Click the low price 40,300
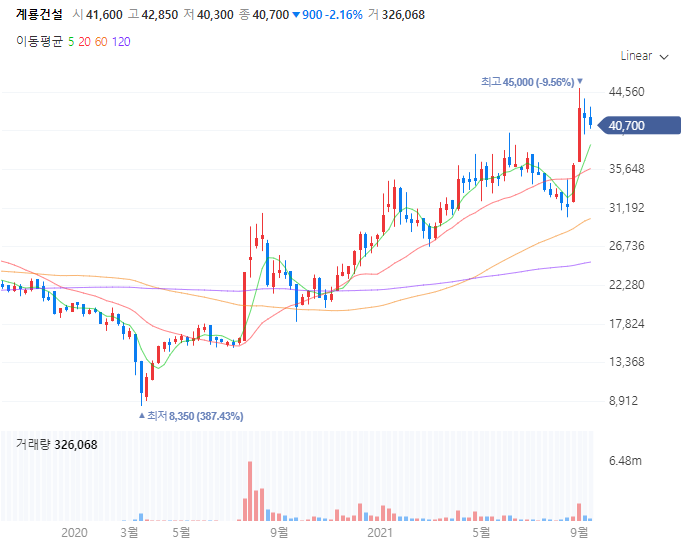 coord(215,14)
